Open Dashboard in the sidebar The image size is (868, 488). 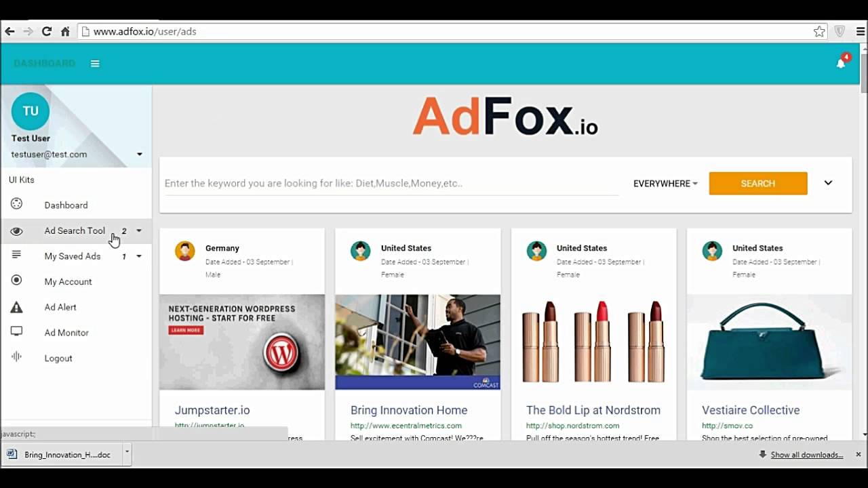coord(66,205)
